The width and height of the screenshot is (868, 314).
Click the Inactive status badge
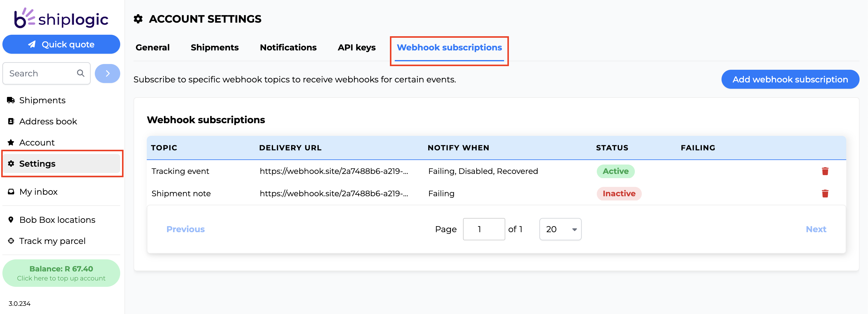(x=619, y=194)
